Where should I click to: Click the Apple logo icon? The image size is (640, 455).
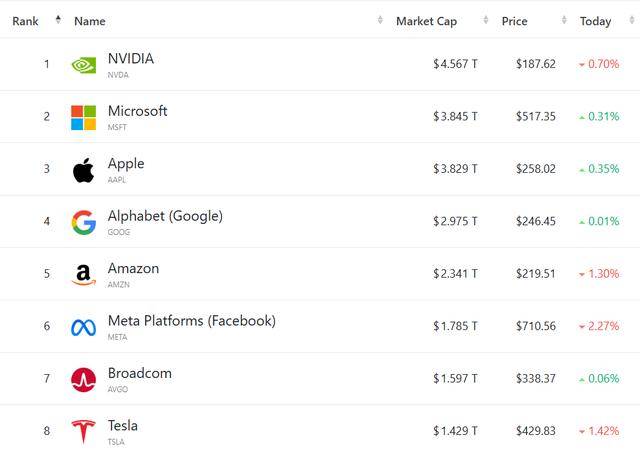click(84, 170)
